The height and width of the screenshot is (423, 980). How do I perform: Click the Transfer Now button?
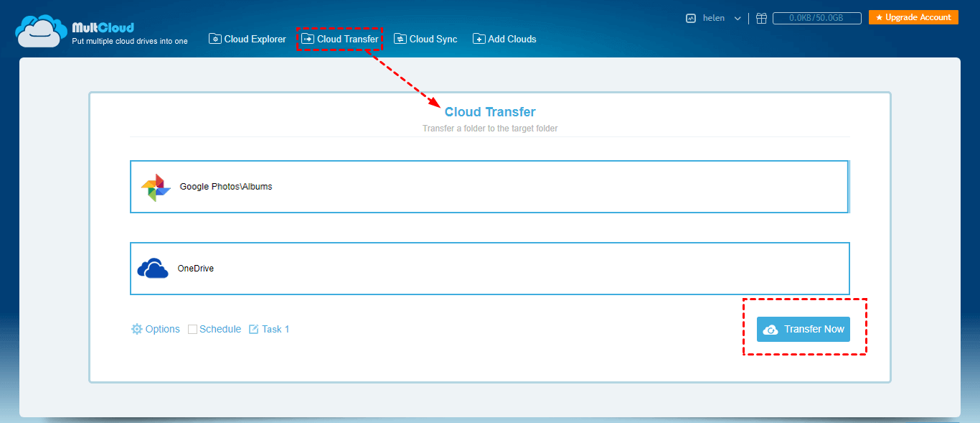coord(804,329)
